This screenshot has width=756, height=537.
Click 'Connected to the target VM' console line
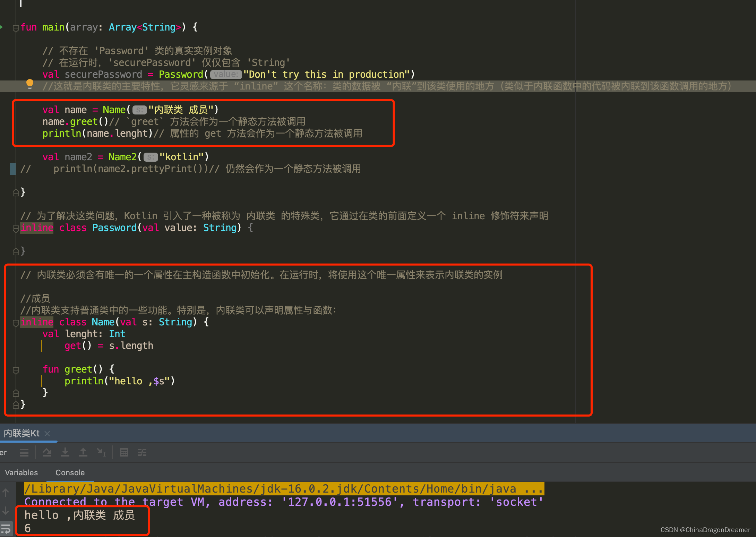[x=284, y=502]
